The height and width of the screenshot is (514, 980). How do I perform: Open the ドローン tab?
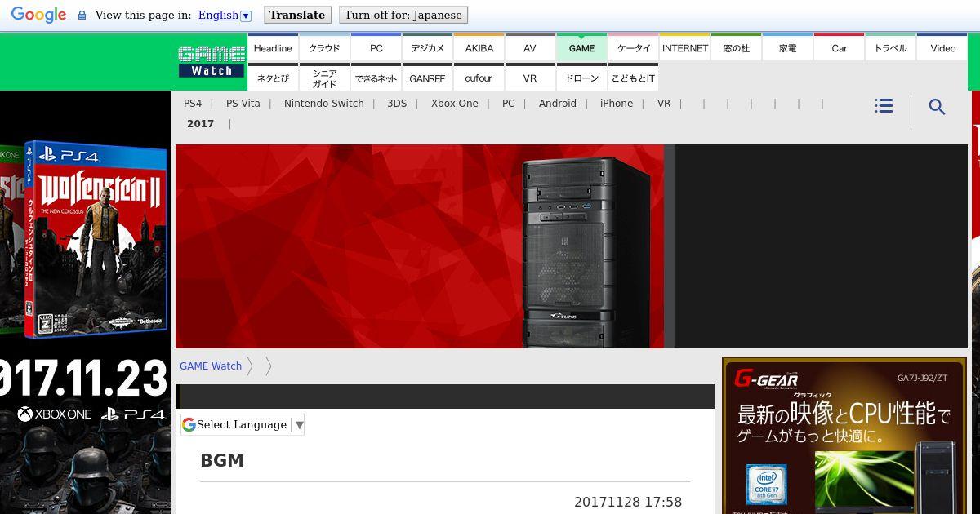(x=581, y=78)
